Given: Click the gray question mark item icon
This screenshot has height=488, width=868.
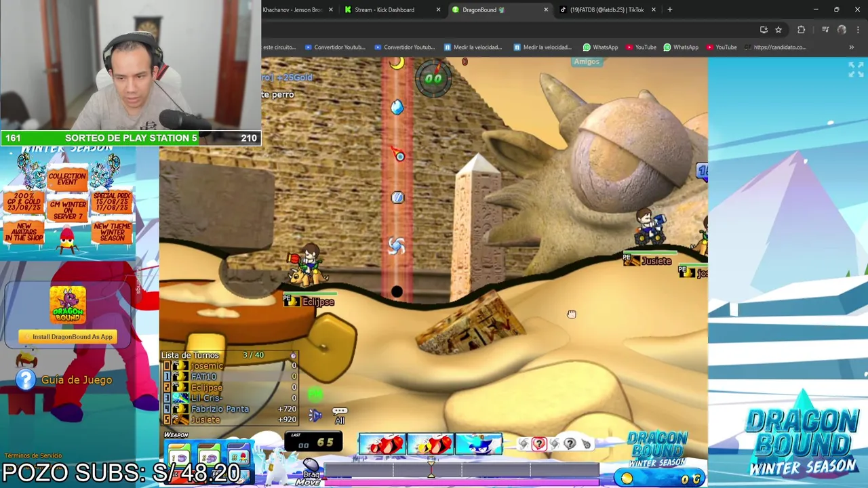Looking at the screenshot, I should [x=570, y=444].
